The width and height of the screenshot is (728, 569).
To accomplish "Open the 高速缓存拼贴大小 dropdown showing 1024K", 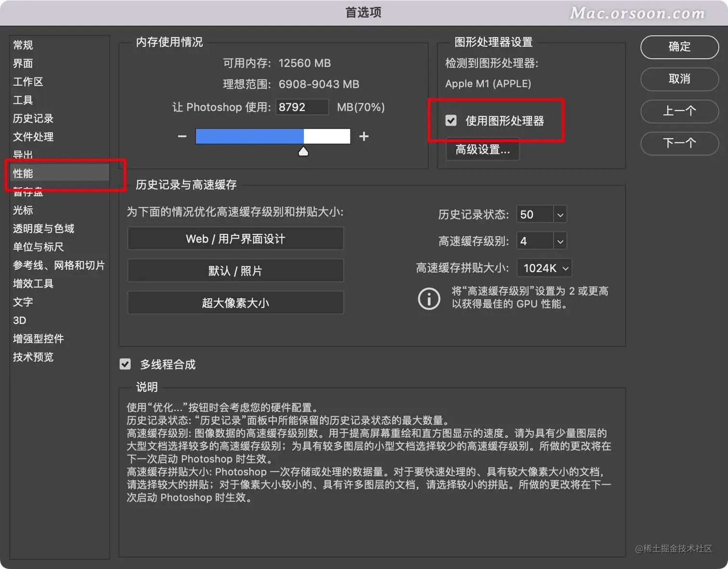I will [x=544, y=268].
